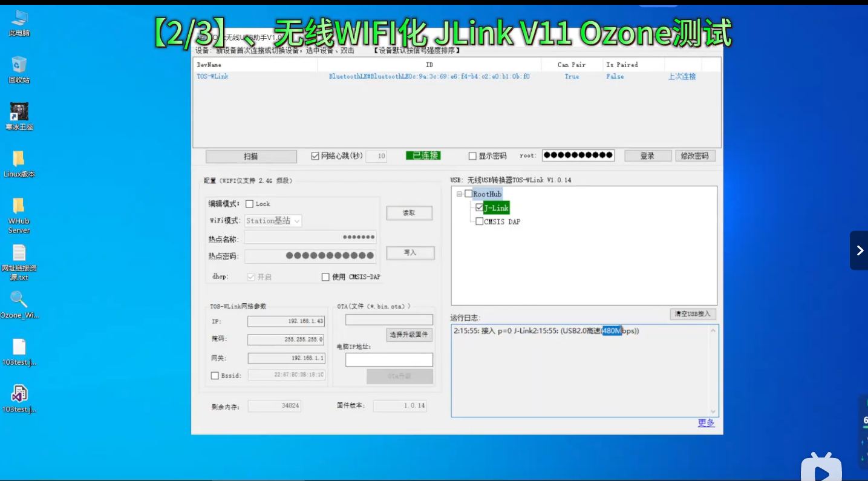Select the J-Link tree item label
The height and width of the screenshot is (481, 868).
point(497,208)
